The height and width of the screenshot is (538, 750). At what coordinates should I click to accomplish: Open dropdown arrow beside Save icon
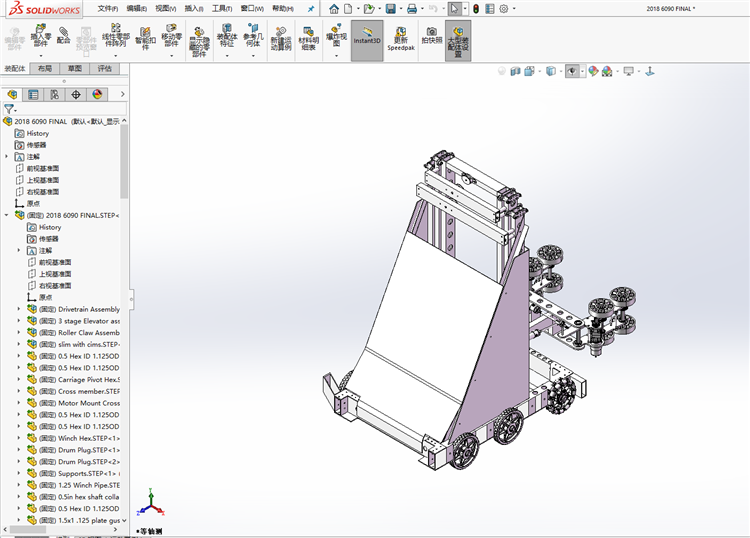tap(401, 9)
